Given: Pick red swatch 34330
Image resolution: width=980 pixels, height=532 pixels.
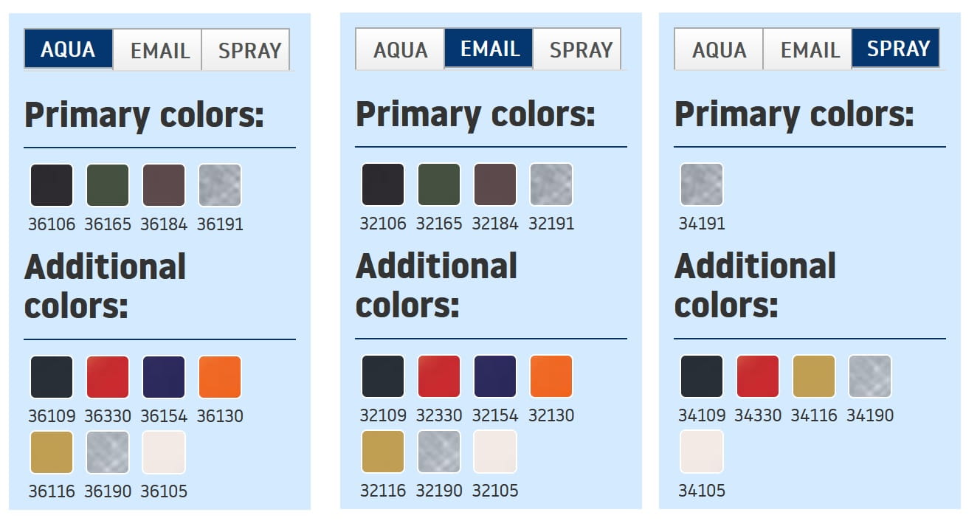Looking at the screenshot, I should click(x=758, y=376).
